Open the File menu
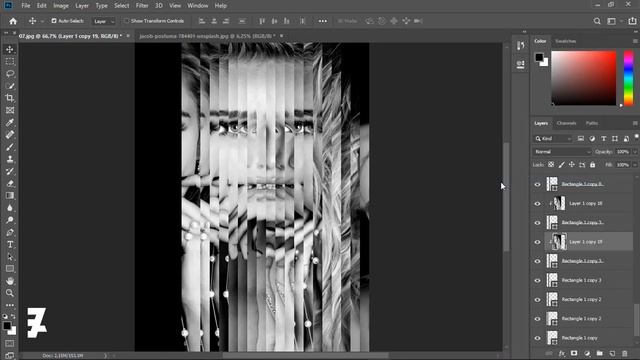The image size is (640, 360). tap(26, 6)
